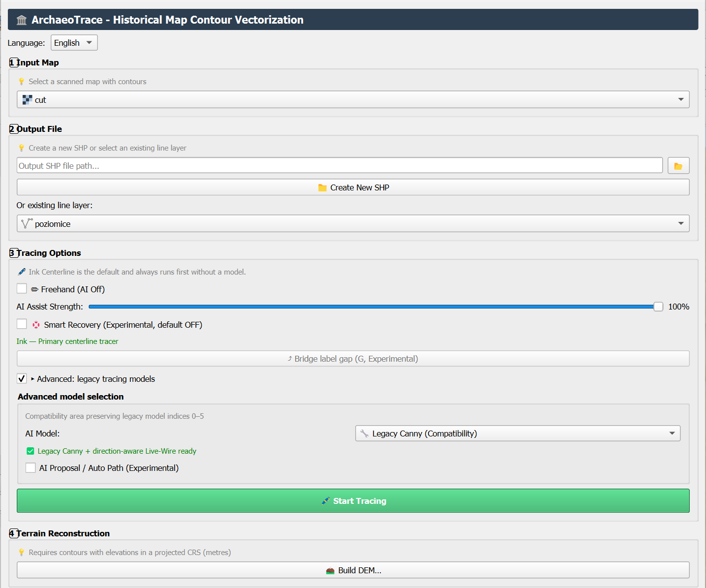
Task: Click the lifebuoy icon beside Smart Recovery
Action: pos(36,325)
